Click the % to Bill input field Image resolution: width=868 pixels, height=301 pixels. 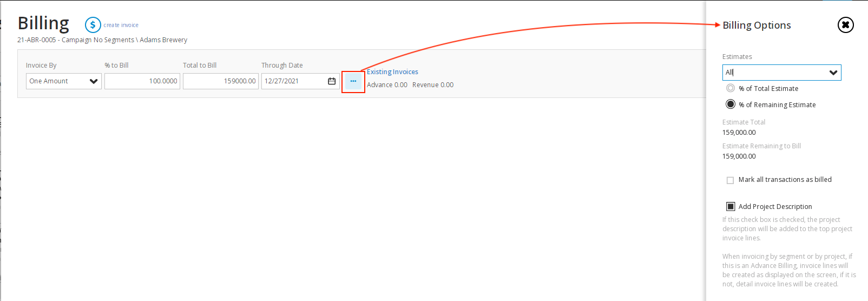(142, 81)
